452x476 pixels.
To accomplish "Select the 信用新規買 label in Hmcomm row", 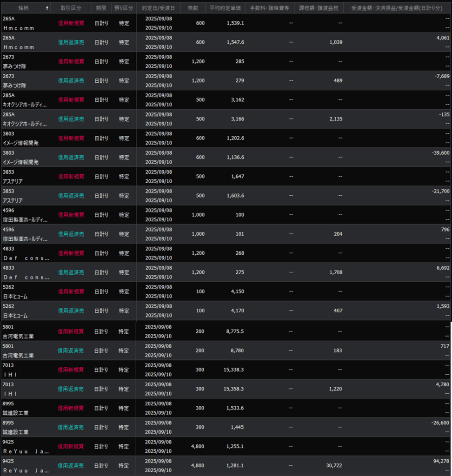I will [71, 23].
